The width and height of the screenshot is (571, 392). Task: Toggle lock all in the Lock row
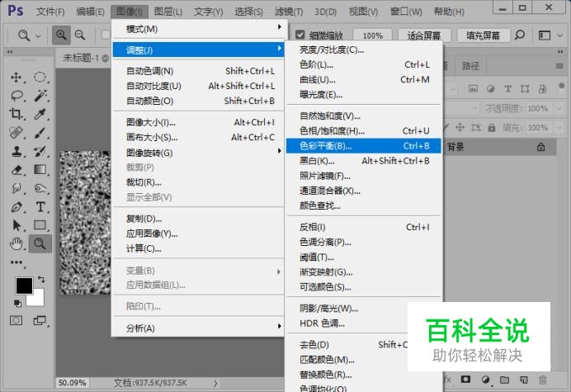click(492, 128)
